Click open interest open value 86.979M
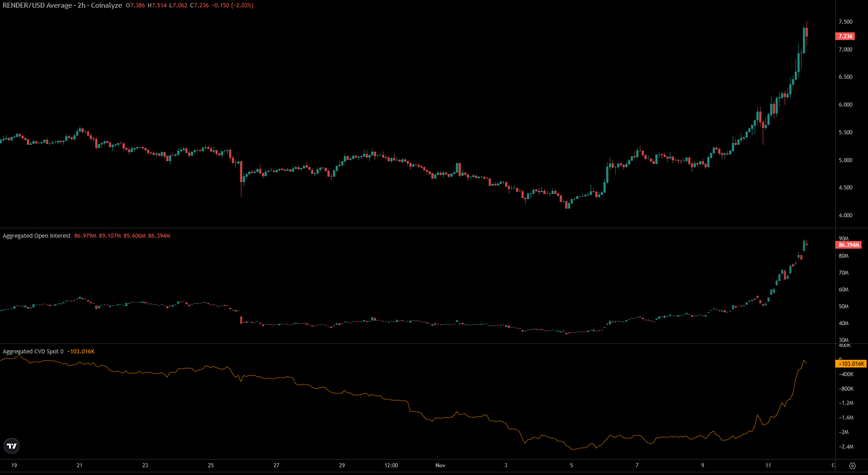The image size is (868, 475). point(85,236)
